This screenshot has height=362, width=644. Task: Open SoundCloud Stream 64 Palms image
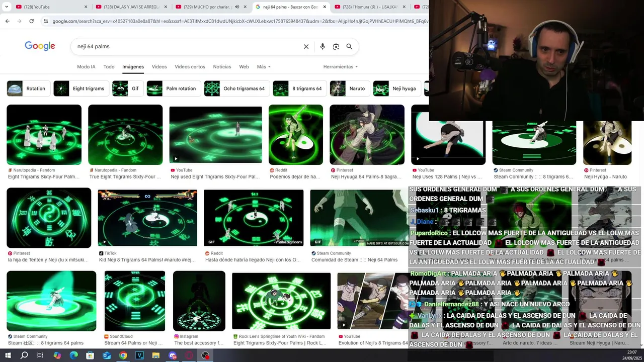coord(135,301)
